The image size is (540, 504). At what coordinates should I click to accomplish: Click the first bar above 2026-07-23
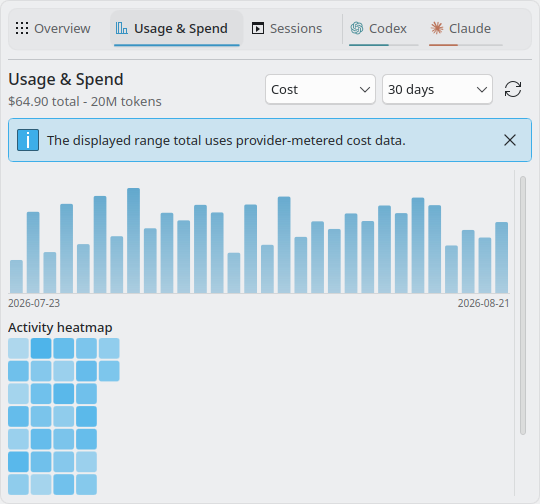coord(17,277)
